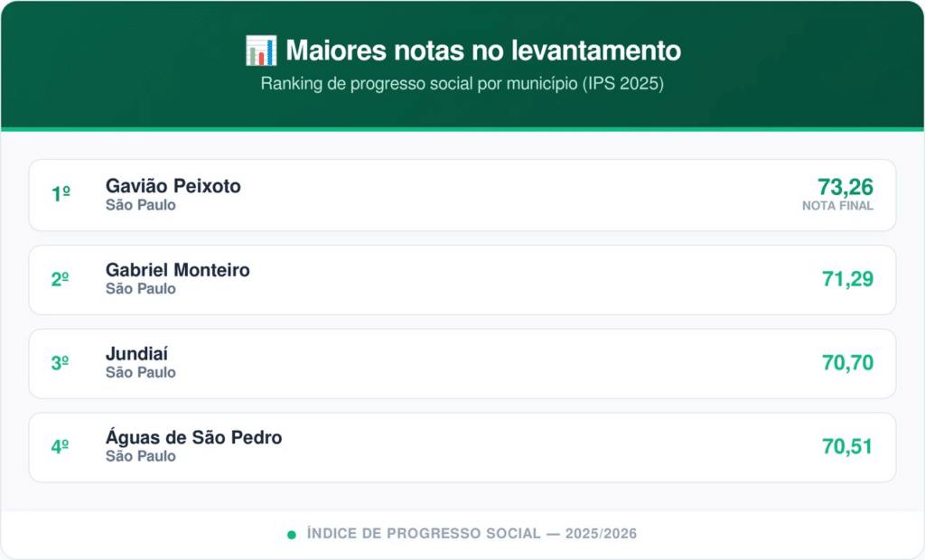Click the footer text 'Índice de Progresso Social'

click(423, 534)
